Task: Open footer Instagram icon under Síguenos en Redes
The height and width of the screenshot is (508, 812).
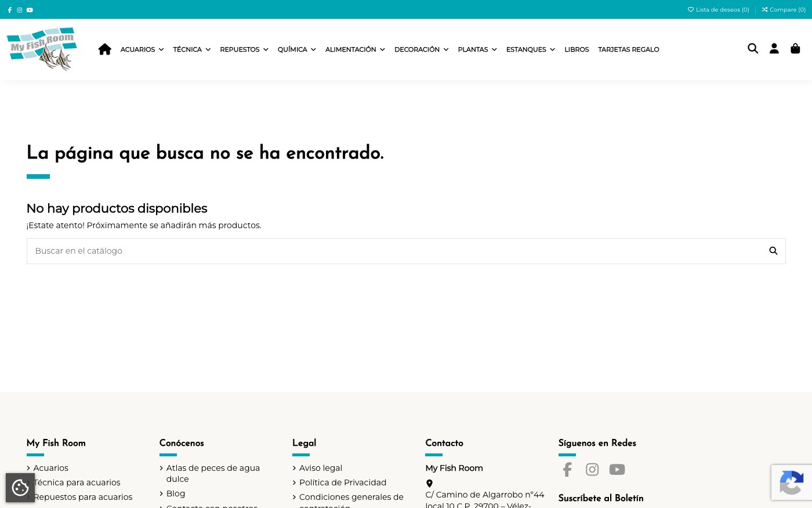Action: point(592,469)
